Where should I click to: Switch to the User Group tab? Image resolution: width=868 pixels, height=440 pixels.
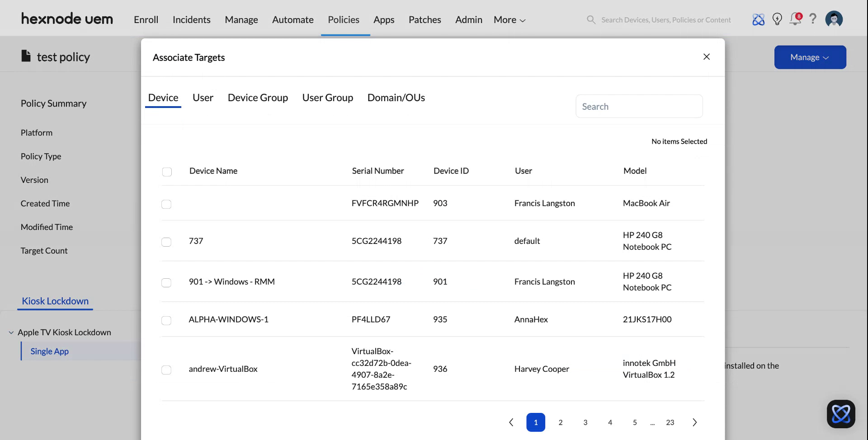[327, 98]
